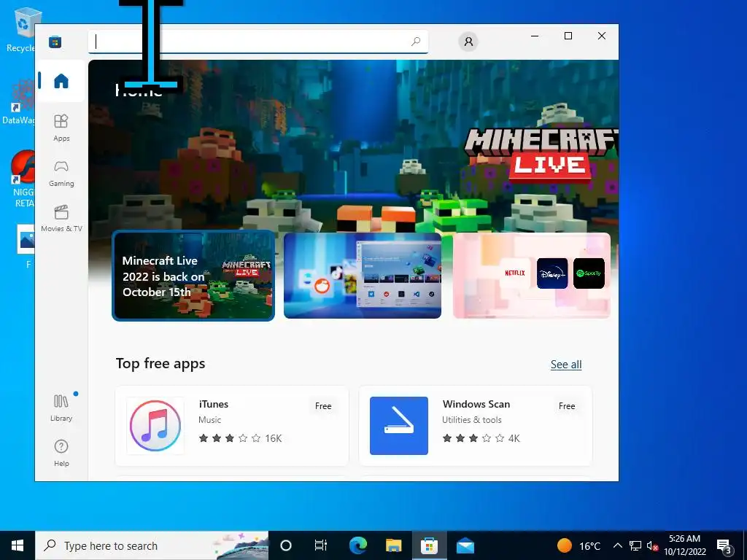Go to the Gaming section
This screenshot has width=747, height=560.
point(61,174)
